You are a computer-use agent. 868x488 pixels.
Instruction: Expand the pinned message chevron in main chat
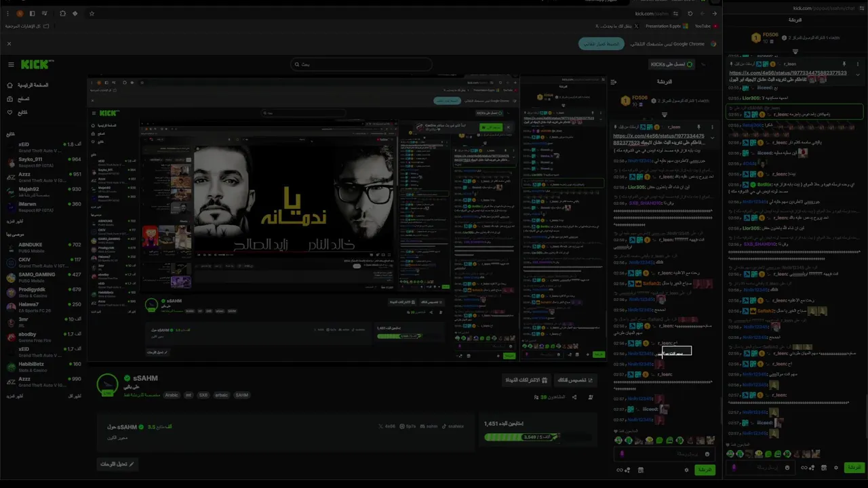click(712, 138)
